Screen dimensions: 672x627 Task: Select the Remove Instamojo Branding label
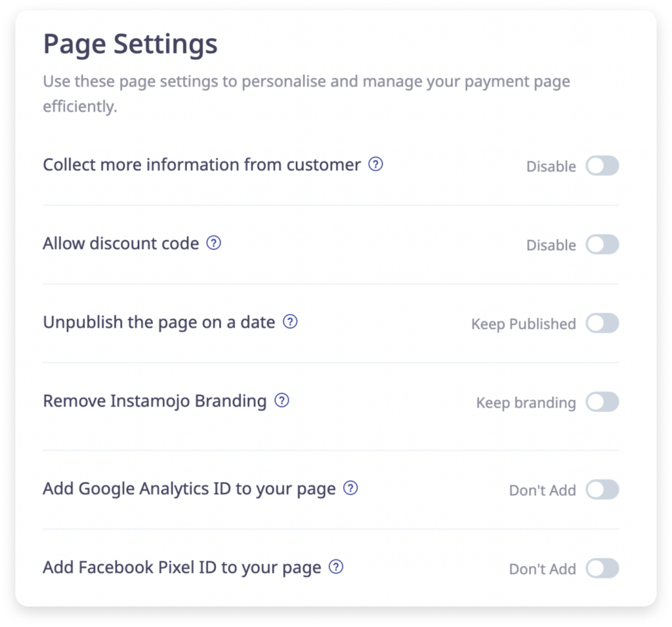pyautogui.click(x=154, y=401)
